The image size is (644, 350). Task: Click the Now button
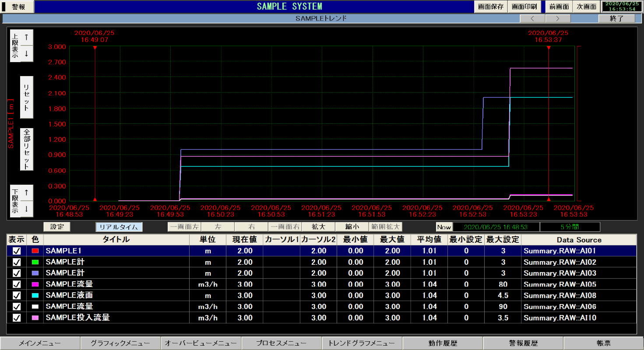tap(444, 227)
